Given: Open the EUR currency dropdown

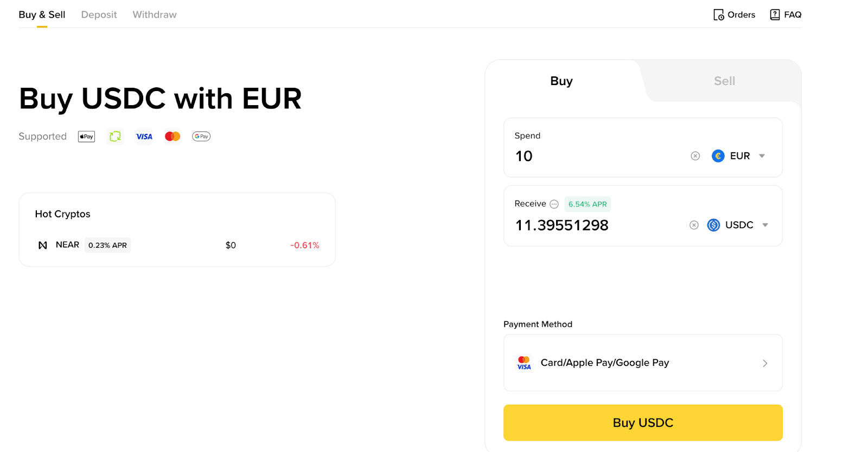Looking at the screenshot, I should coord(739,156).
